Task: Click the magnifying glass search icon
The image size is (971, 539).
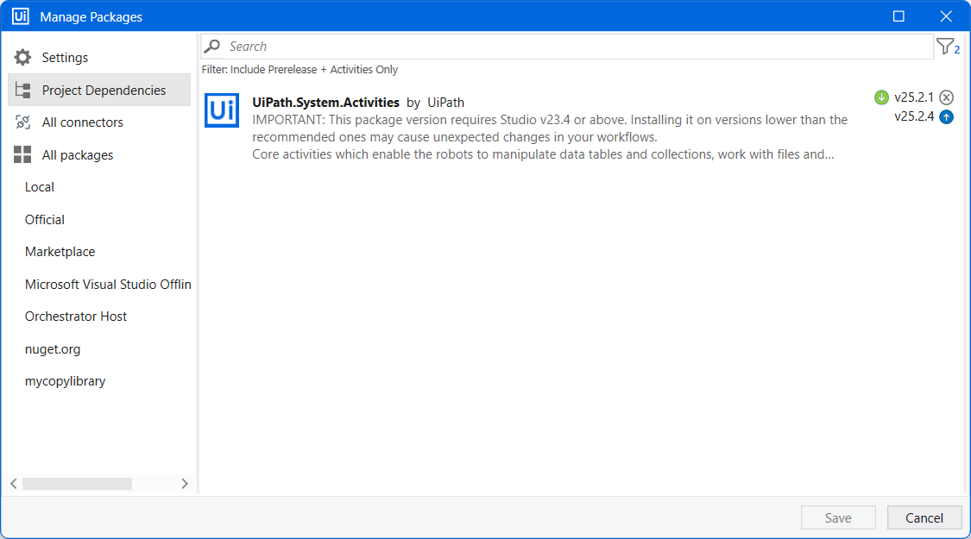Action: click(x=212, y=46)
